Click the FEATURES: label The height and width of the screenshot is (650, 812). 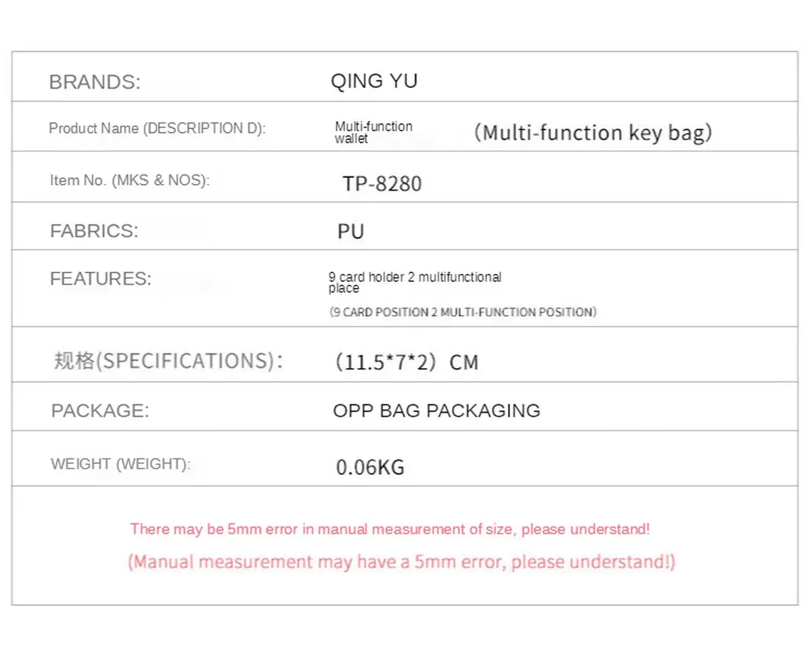tap(101, 279)
